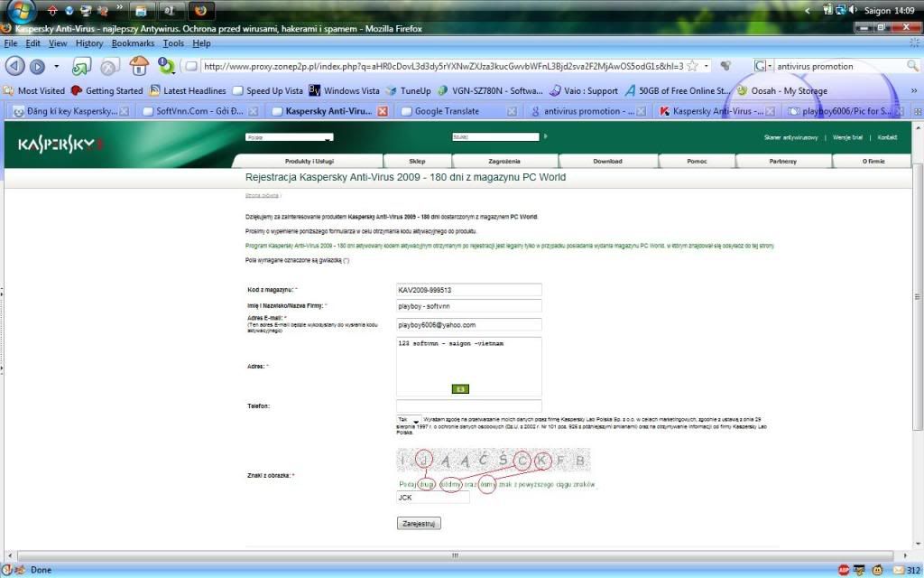Open the File menu
The height and width of the screenshot is (578, 924).
click(11, 43)
